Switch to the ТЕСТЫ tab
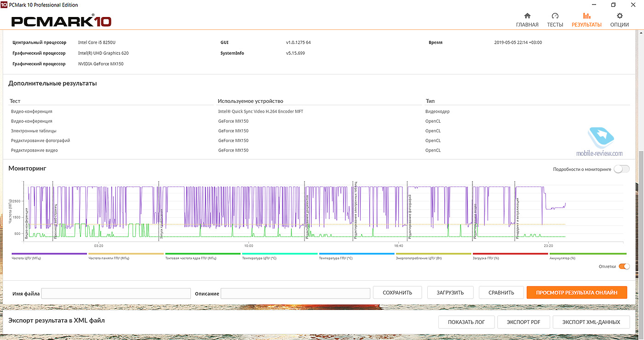Image resolution: width=644 pixels, height=340 pixels. coord(555,20)
